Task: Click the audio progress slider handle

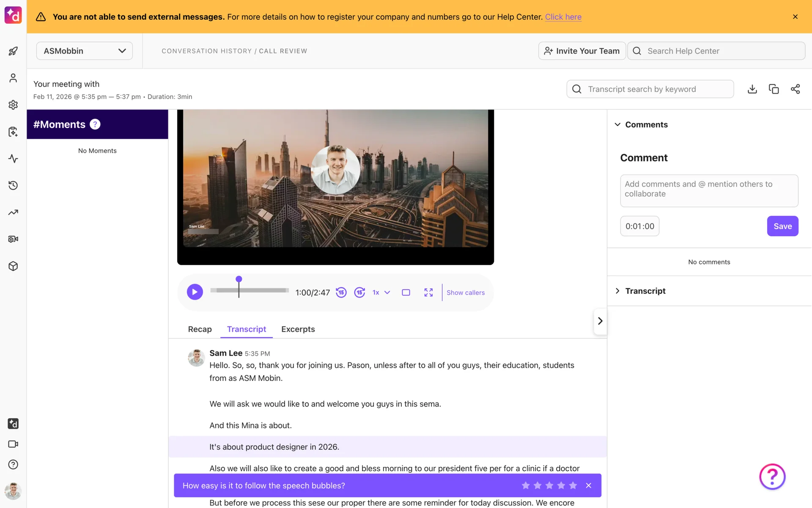Action: [239, 279]
